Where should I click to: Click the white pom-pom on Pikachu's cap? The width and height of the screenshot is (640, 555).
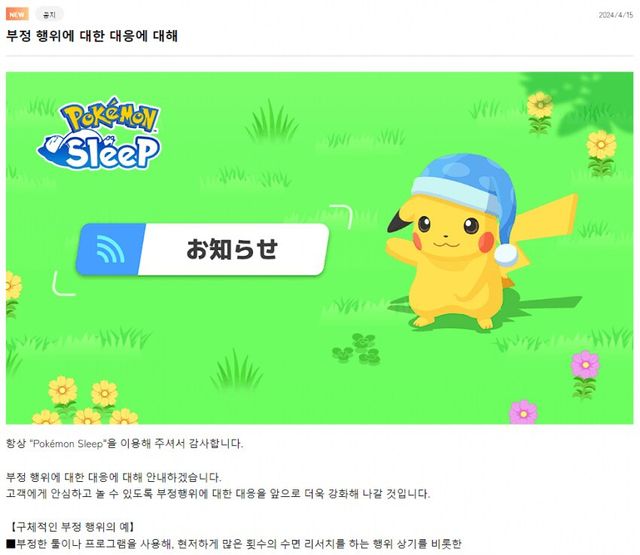pyautogui.click(x=506, y=254)
